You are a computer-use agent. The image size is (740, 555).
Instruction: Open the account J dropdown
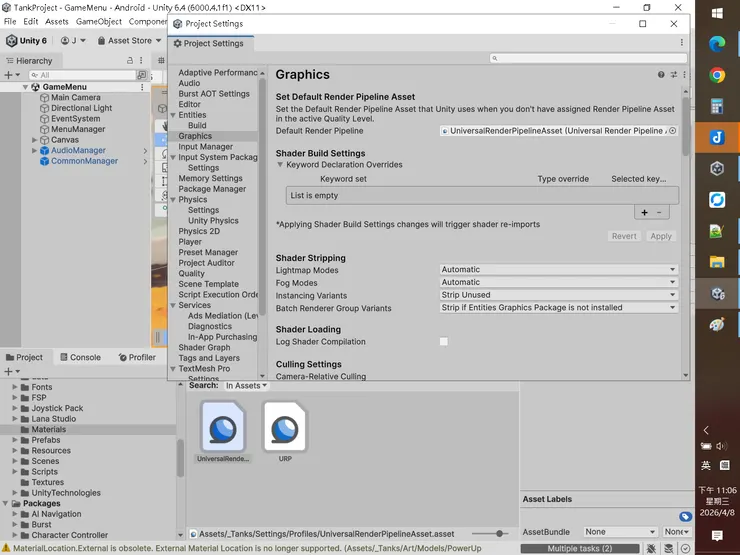[73, 41]
